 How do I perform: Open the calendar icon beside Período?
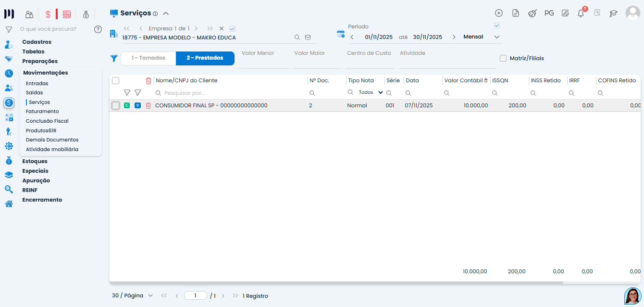point(341,34)
